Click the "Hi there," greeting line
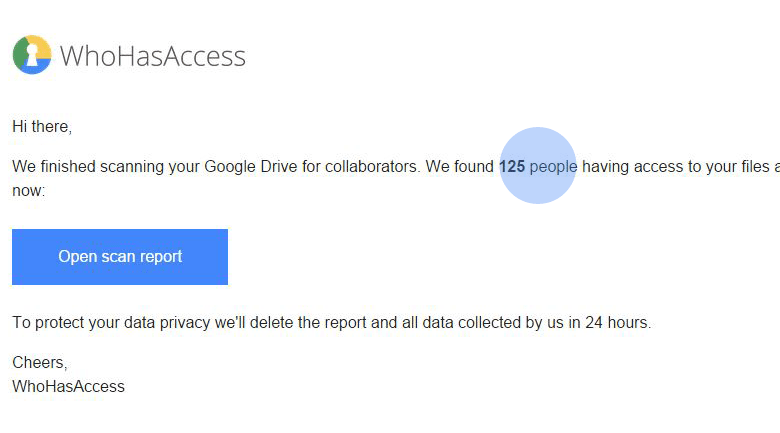The width and height of the screenshot is (780, 433). 42,127
